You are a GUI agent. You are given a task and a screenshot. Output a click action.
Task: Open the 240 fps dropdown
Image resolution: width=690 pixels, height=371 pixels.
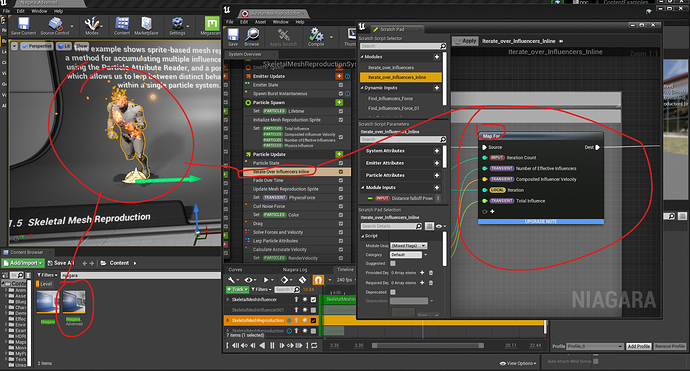(x=345, y=280)
